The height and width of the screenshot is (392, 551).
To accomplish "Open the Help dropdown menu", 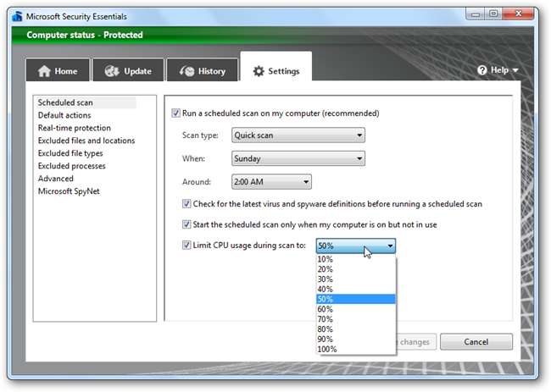I will (498, 69).
